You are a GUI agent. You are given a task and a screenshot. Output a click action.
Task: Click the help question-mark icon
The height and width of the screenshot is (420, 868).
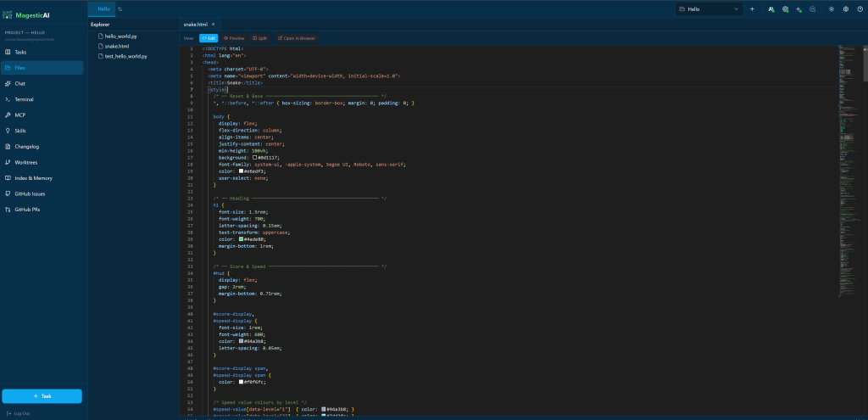coord(860,8)
